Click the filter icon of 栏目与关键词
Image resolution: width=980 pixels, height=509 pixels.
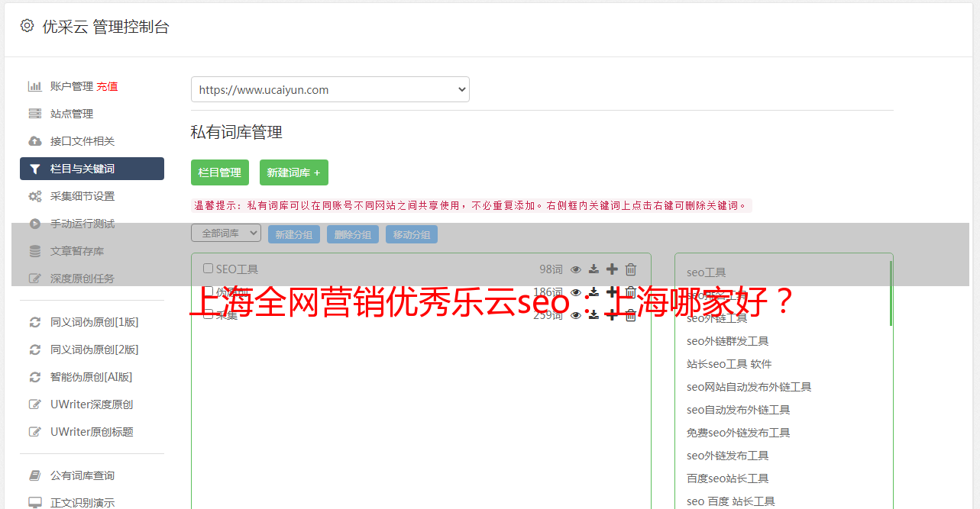[34, 169]
